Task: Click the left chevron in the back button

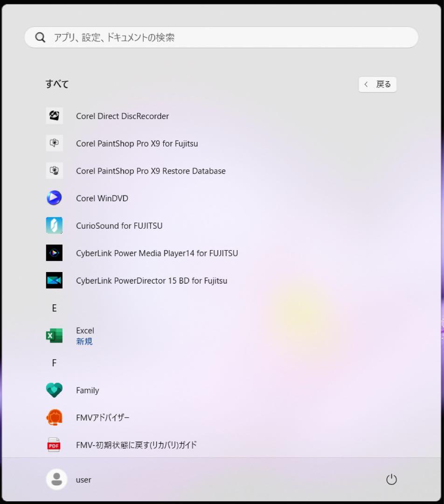Action: (366, 84)
